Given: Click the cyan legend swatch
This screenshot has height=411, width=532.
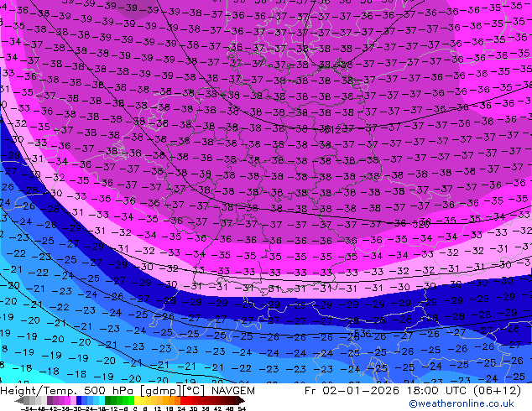Looking at the screenshot, I should (102, 400).
